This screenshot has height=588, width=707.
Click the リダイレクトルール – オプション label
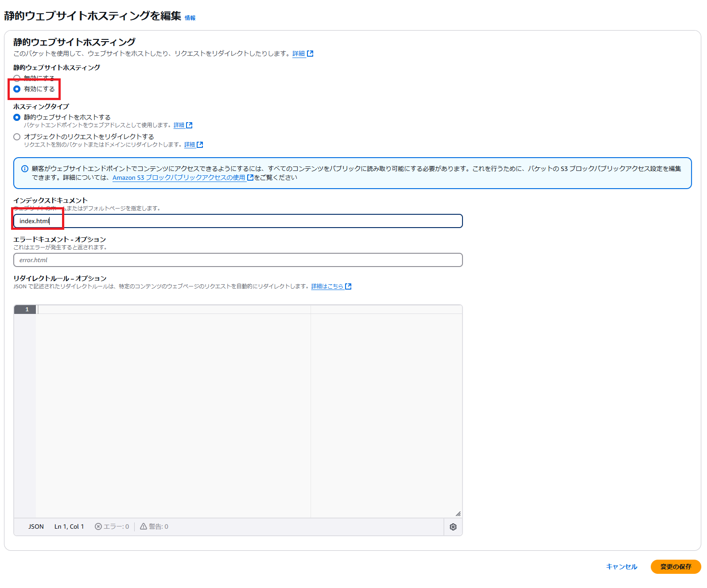click(60, 279)
